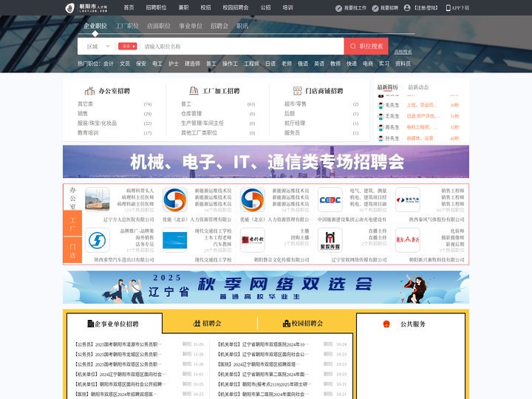Click the avatar icon beside 孙先生
This screenshot has height=399, width=532.
click(381, 138)
